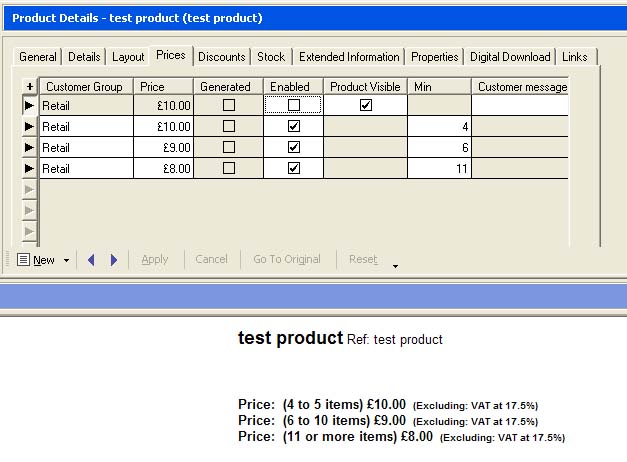Image resolution: width=627 pixels, height=462 pixels.
Task: Open the Digital Download tab
Action: (x=510, y=57)
